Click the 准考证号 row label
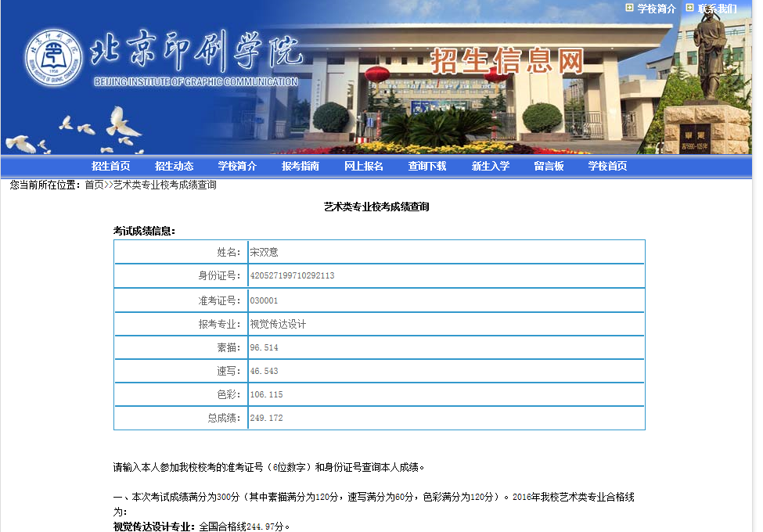 point(219,301)
